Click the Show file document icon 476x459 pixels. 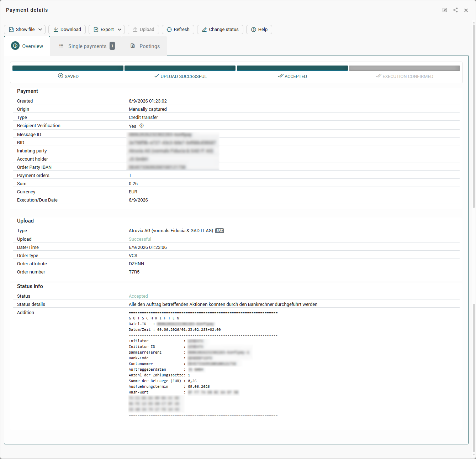(x=11, y=30)
